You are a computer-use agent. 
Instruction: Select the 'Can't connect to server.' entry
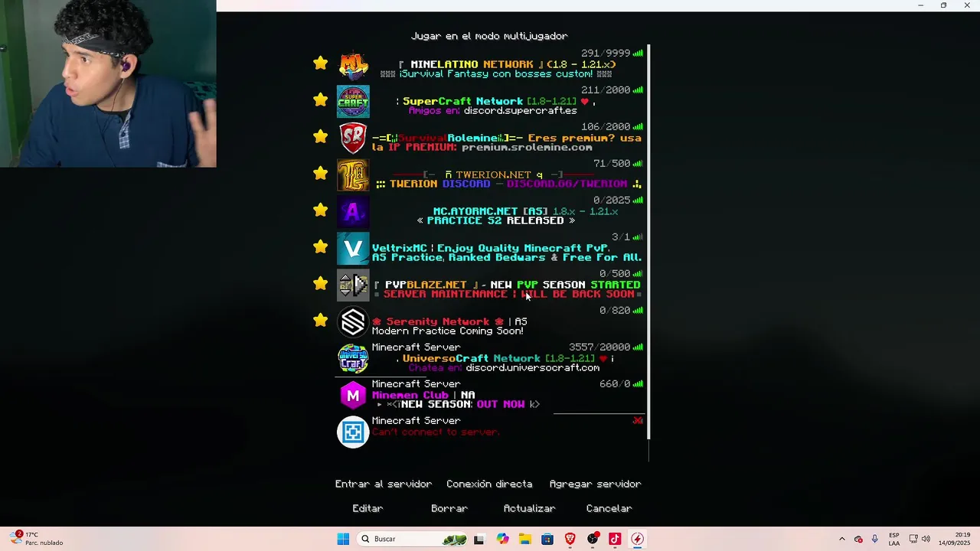point(436,432)
